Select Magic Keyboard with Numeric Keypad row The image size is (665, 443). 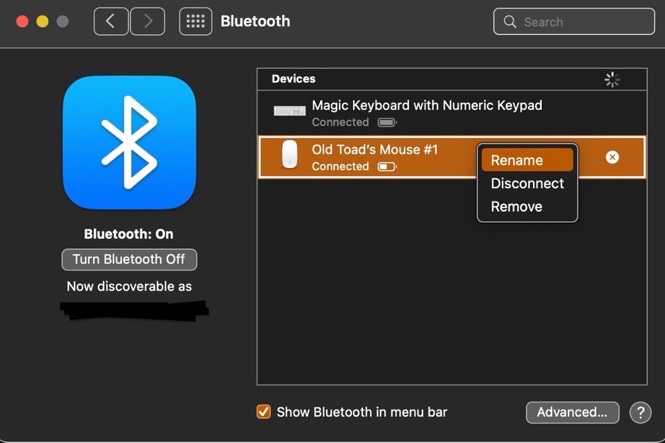452,113
